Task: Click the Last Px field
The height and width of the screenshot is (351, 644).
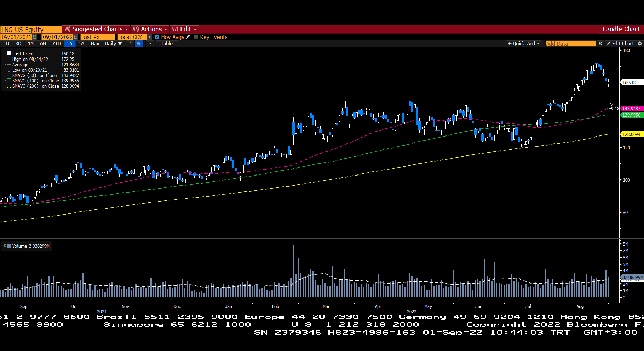Action: coord(97,37)
